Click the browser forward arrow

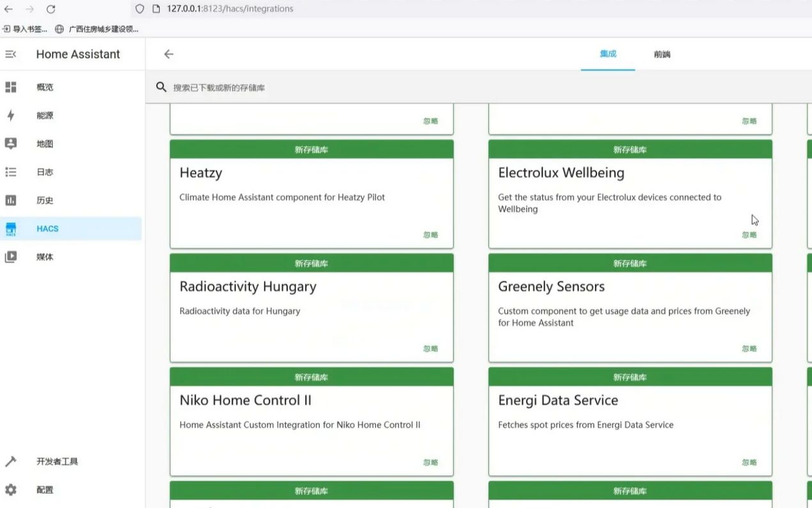tap(29, 9)
